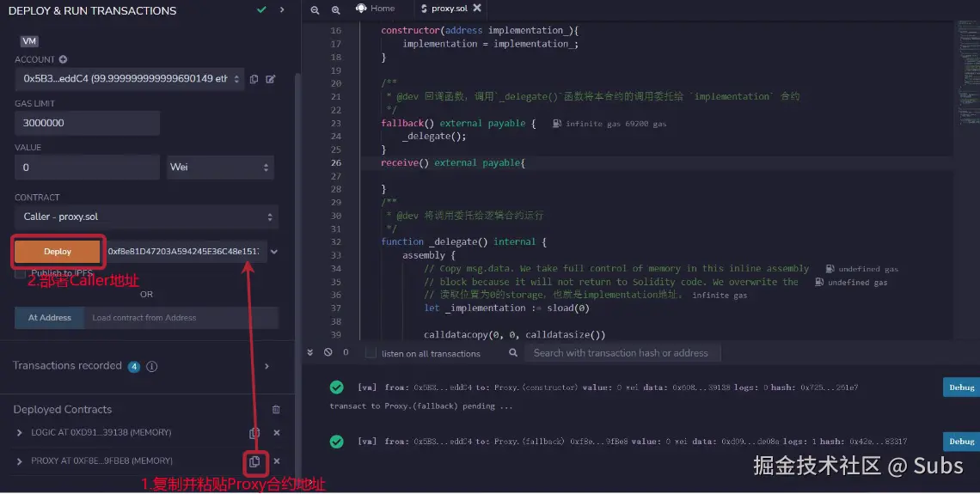This screenshot has width=980, height=494.
Task: Remove the LOGIC contract instance
Action: (277, 433)
